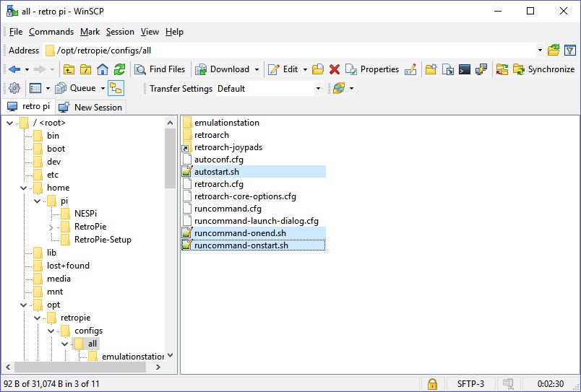The height and width of the screenshot is (392, 581).
Task: Collapse the root node in tree
Action: pos(10,123)
